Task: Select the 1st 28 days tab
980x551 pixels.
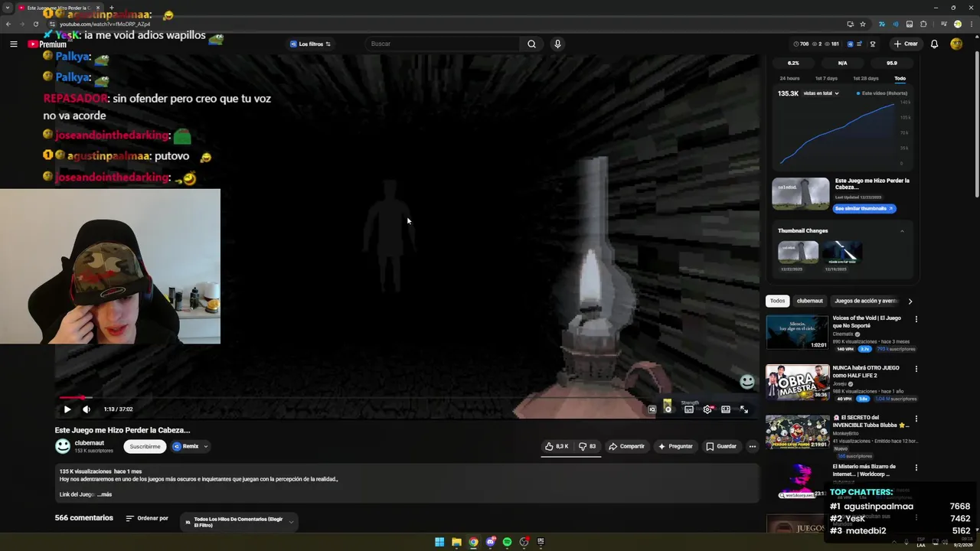Action: click(x=866, y=78)
